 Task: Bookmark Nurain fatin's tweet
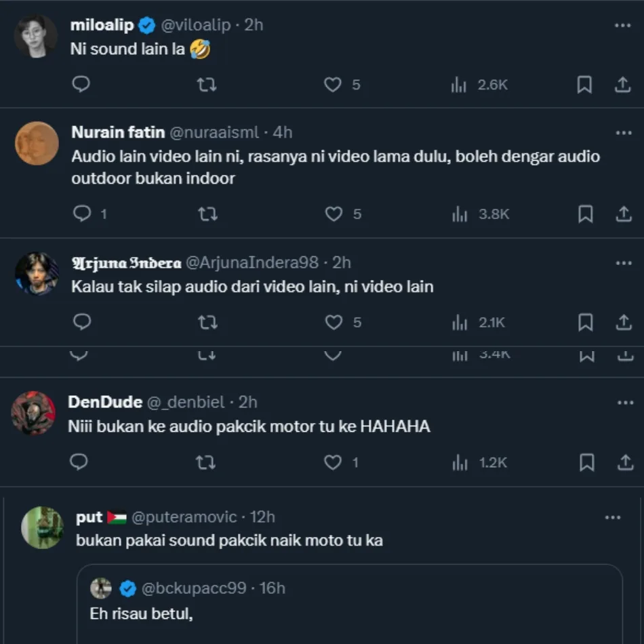[585, 214]
